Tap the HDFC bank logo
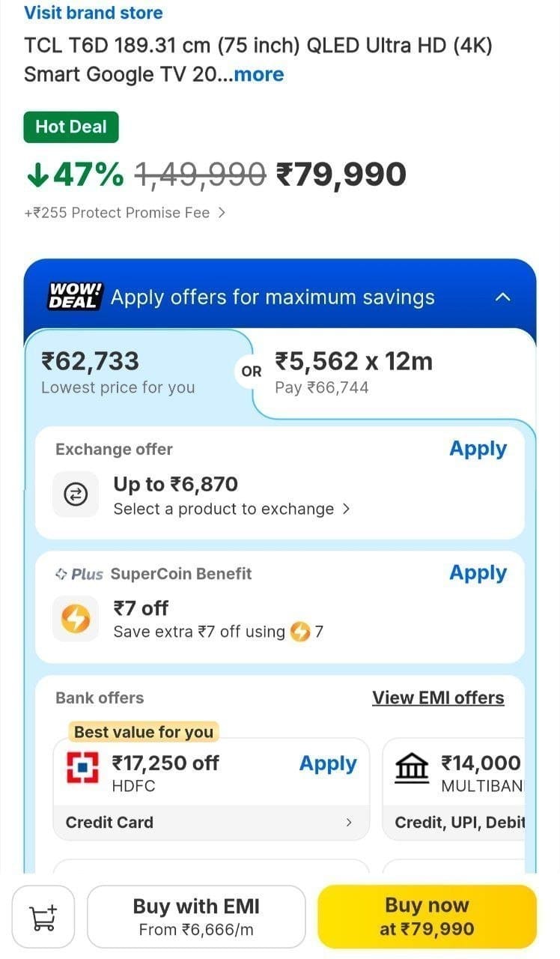 [x=83, y=769]
